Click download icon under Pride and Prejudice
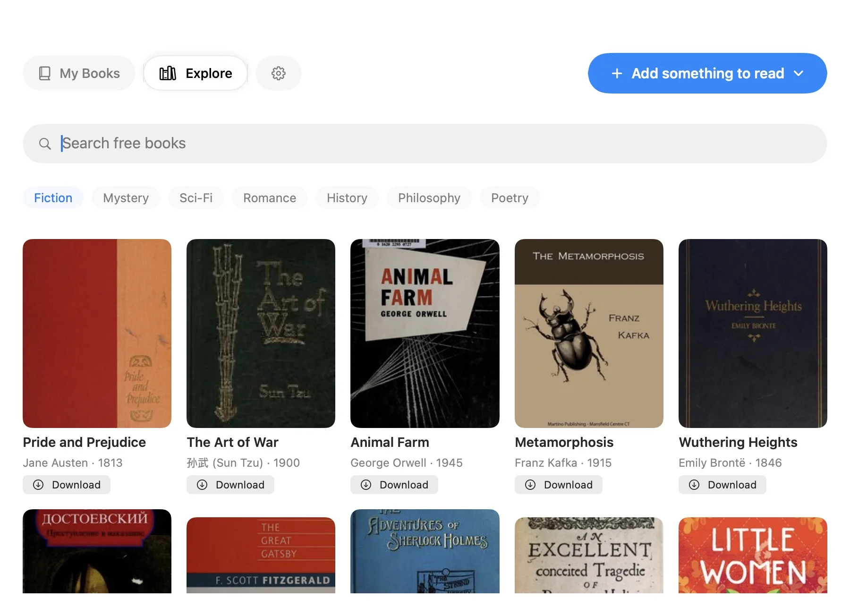The height and width of the screenshot is (616, 850). [x=38, y=485]
